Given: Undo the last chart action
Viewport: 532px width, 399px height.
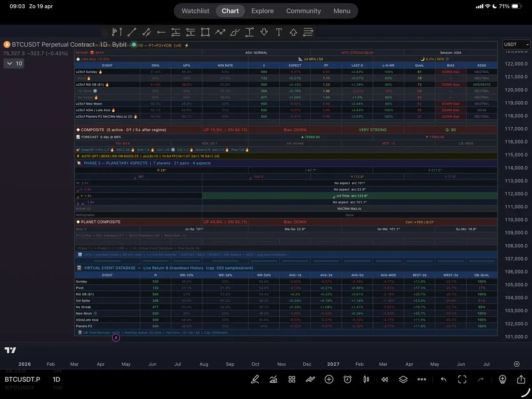Looking at the screenshot, I should pyautogui.click(x=443, y=379).
